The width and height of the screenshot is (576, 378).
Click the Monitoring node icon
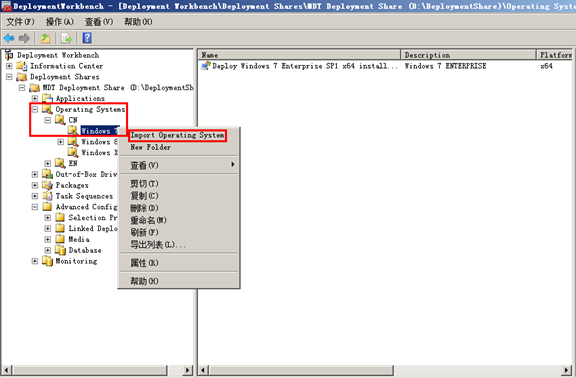click(47, 261)
